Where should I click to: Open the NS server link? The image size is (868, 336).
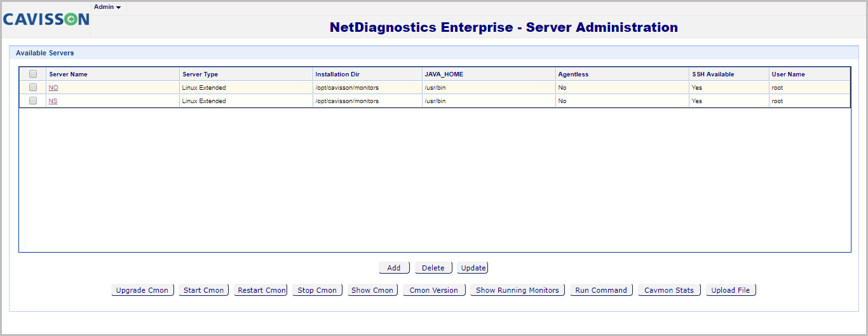53,101
